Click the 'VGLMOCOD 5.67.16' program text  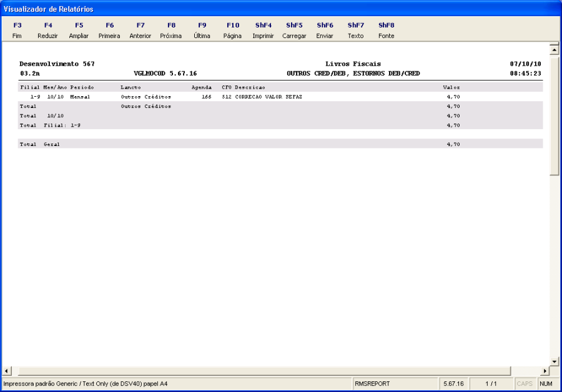[165, 74]
